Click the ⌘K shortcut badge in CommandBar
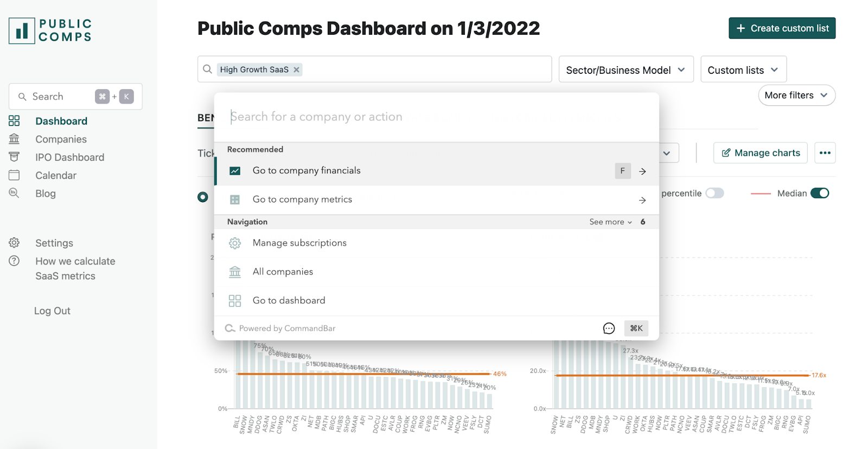Screen dimensions: 868x449 click(x=636, y=328)
